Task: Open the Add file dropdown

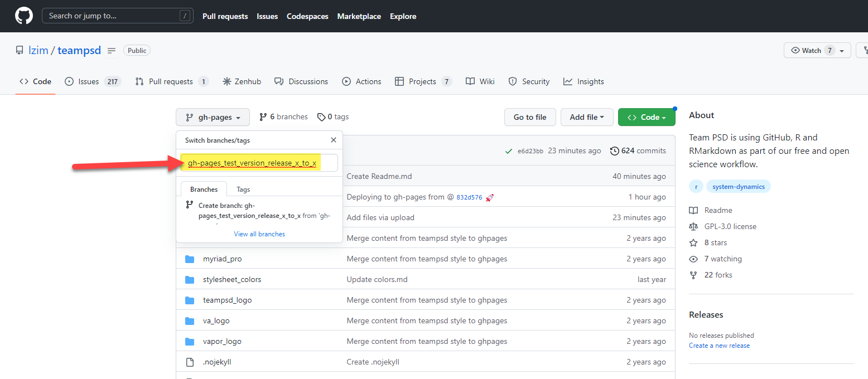Action: tap(587, 117)
